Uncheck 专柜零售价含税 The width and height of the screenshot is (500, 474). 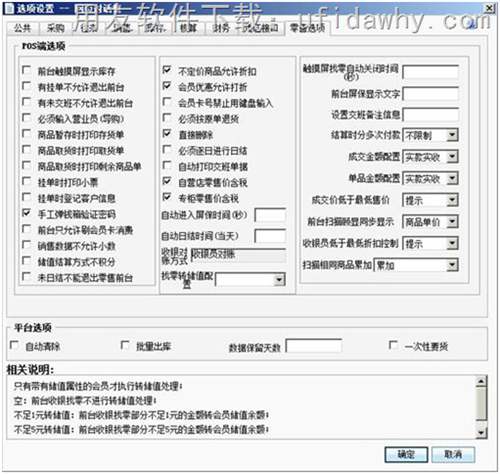tap(167, 197)
